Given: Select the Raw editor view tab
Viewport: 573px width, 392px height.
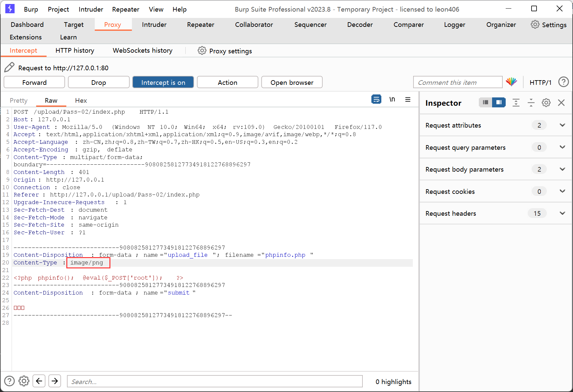Looking at the screenshot, I should (51, 100).
